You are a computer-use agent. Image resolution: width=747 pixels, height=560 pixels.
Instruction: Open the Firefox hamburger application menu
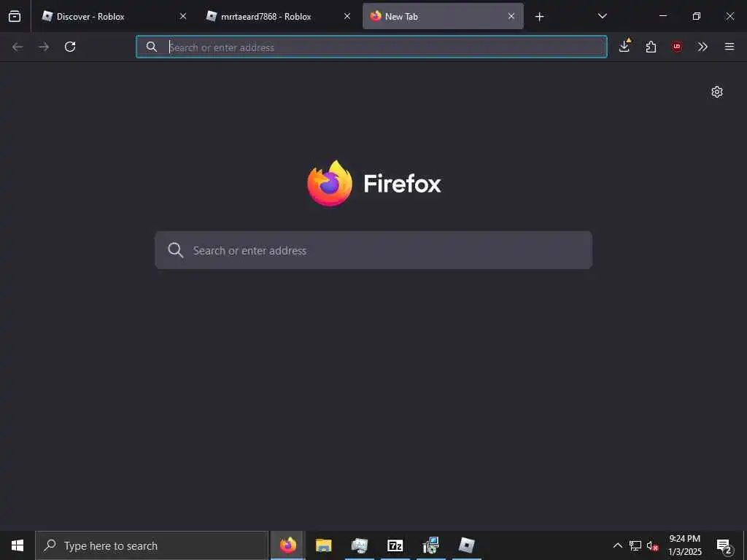[x=729, y=47]
